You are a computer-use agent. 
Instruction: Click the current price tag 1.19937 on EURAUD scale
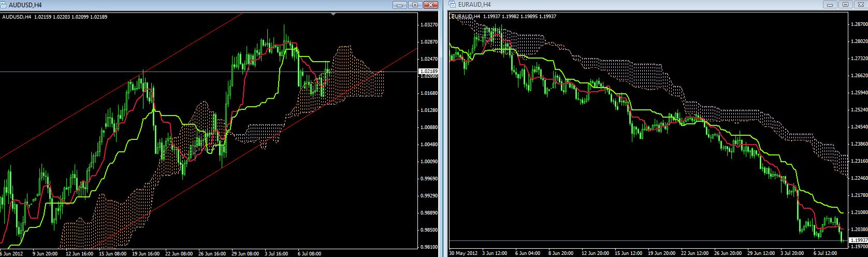pos(859,240)
